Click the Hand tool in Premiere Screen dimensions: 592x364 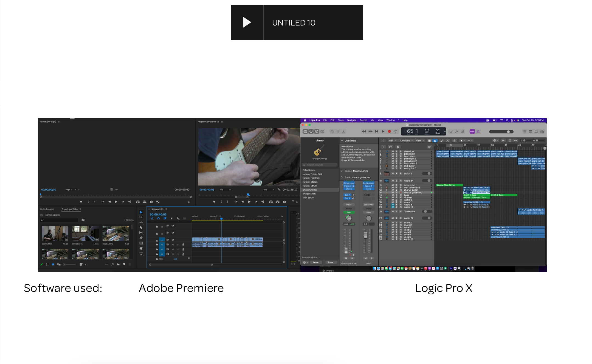point(141,248)
